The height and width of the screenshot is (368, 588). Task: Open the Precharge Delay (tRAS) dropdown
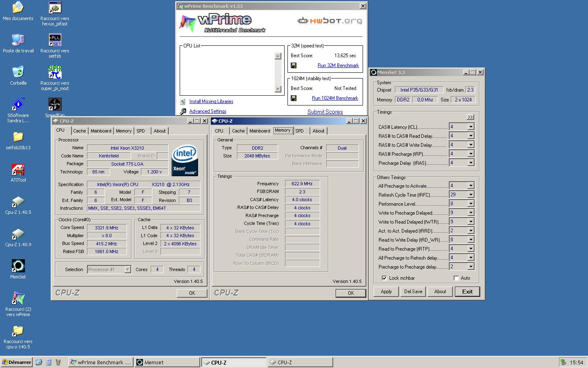click(x=471, y=163)
